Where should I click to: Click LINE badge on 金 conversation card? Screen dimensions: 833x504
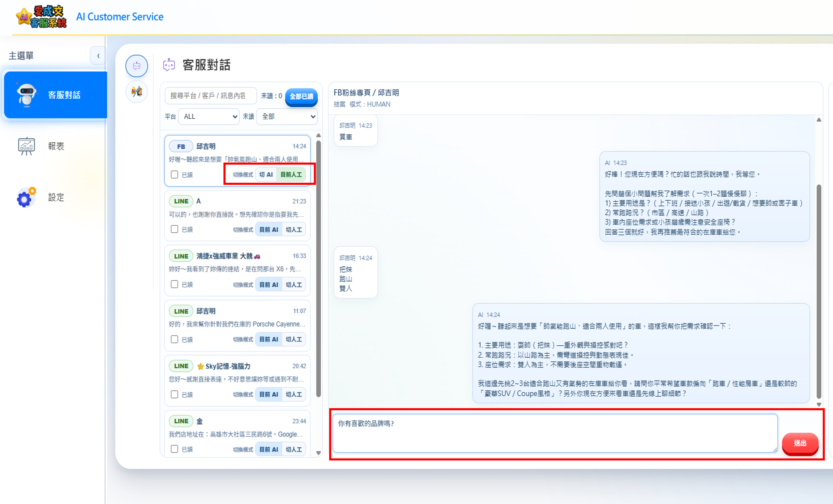pyautogui.click(x=181, y=421)
